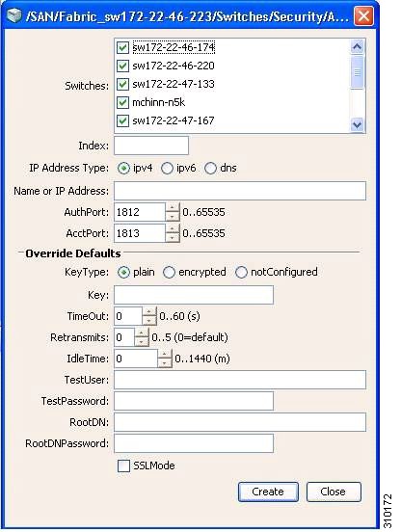The image size is (401, 532).
Task: Click the Close button
Action: [334, 492]
